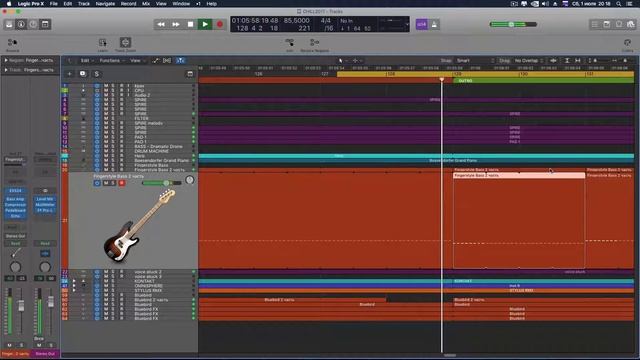Screen dimensions: 640x360
Task: Click the red Record button
Action: coord(220,24)
